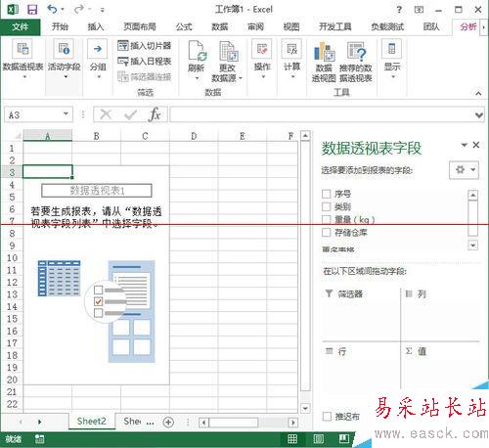This screenshot has width=489, height=448.
Task: Collapse the ribbon with the caret
Action: (478, 94)
